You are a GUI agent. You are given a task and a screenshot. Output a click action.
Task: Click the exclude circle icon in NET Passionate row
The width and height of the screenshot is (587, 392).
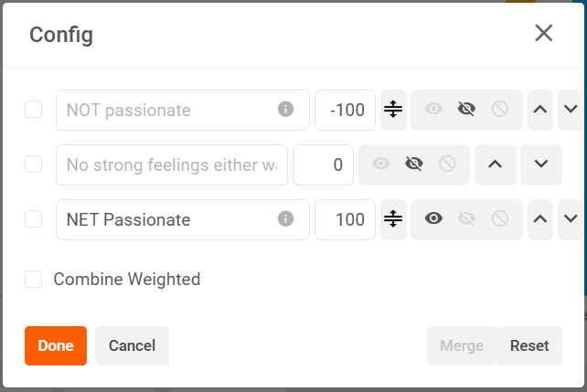(500, 218)
